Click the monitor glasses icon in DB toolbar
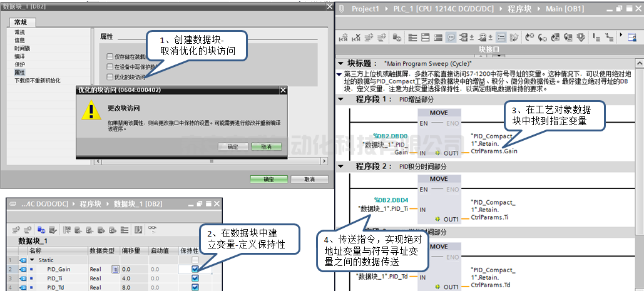 click(151, 230)
